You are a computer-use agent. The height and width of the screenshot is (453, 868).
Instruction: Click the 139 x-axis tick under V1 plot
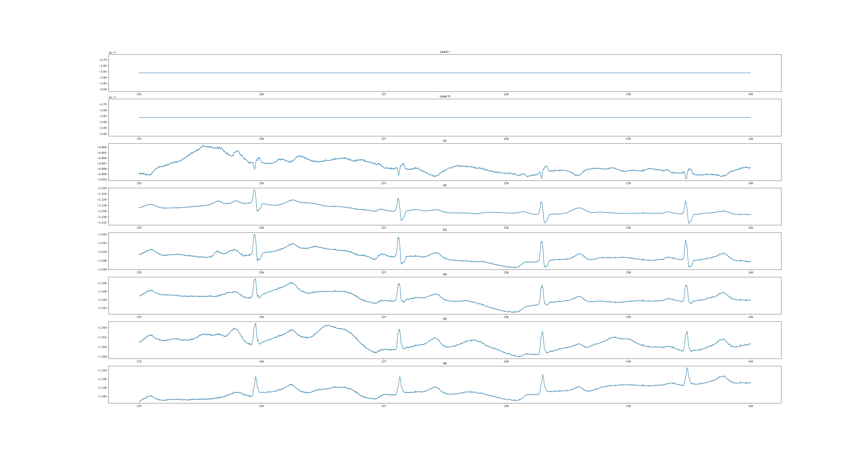628,183
